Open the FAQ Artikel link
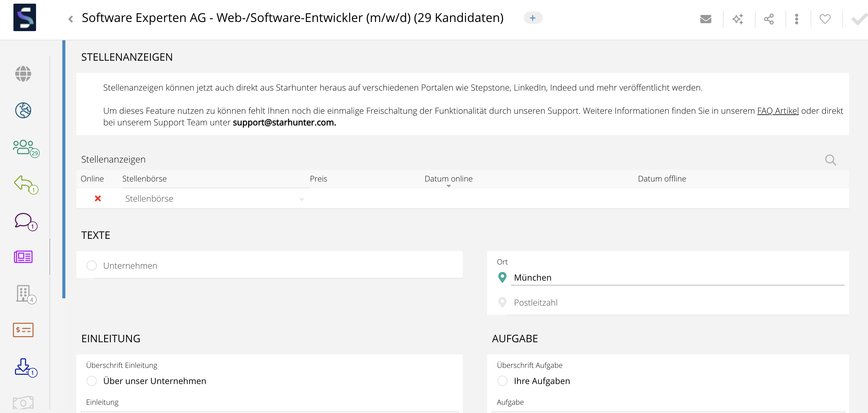 [778, 111]
